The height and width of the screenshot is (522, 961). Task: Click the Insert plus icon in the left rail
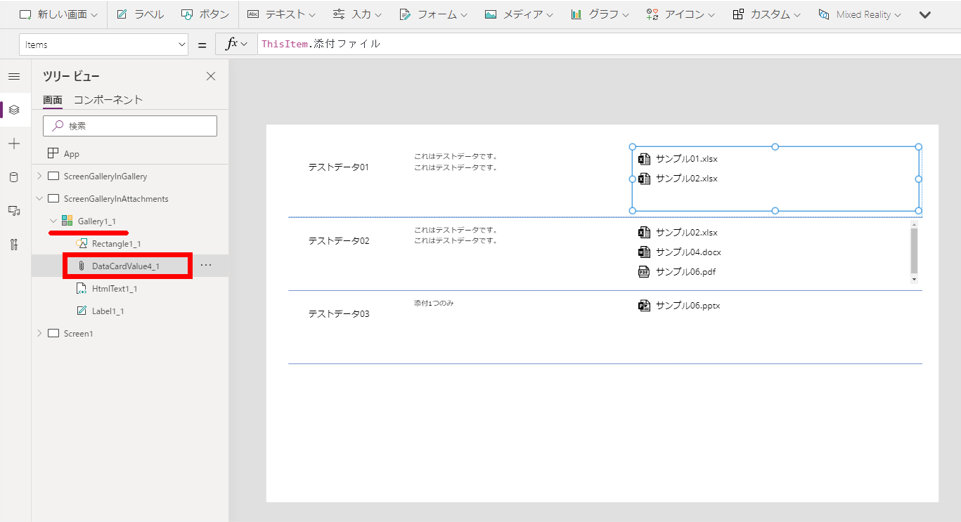[14, 144]
